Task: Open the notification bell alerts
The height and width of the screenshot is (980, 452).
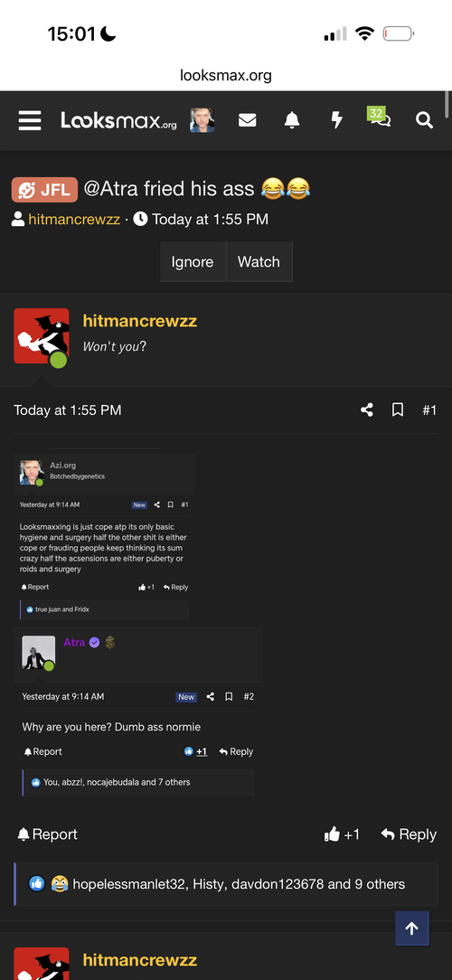Action: [x=291, y=120]
